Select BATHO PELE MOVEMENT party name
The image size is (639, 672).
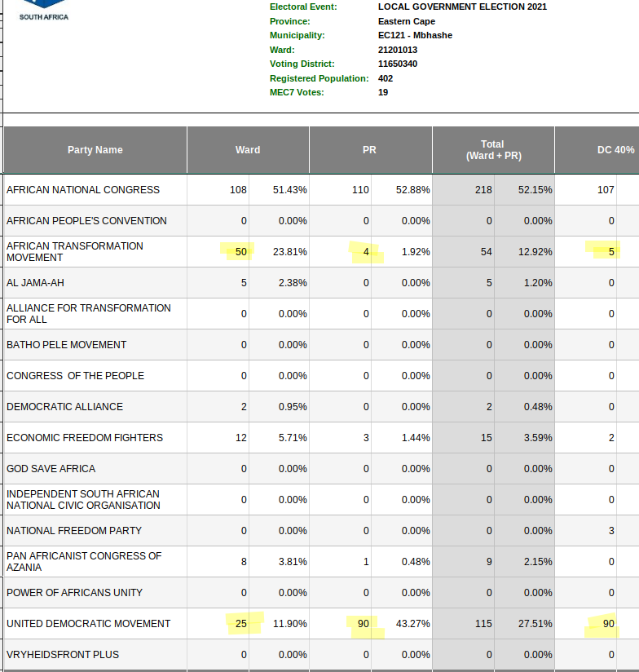click(x=66, y=345)
